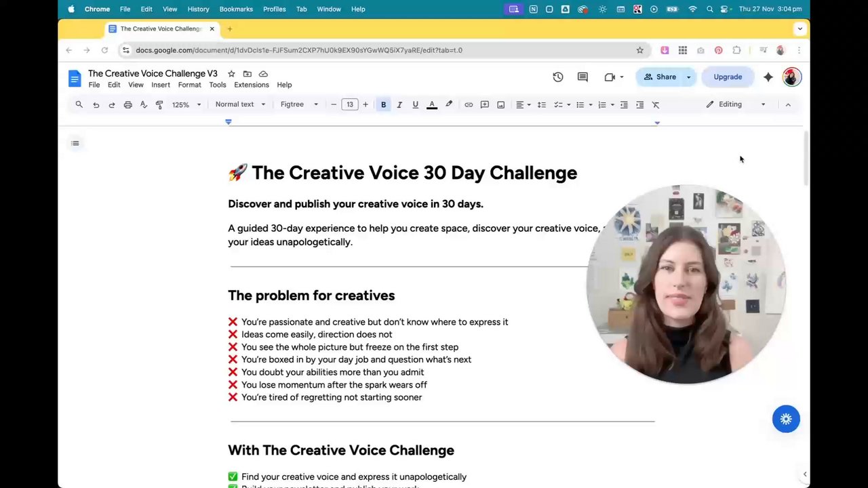Reload the current page
Viewport: 868px width, 488px height.
point(104,50)
